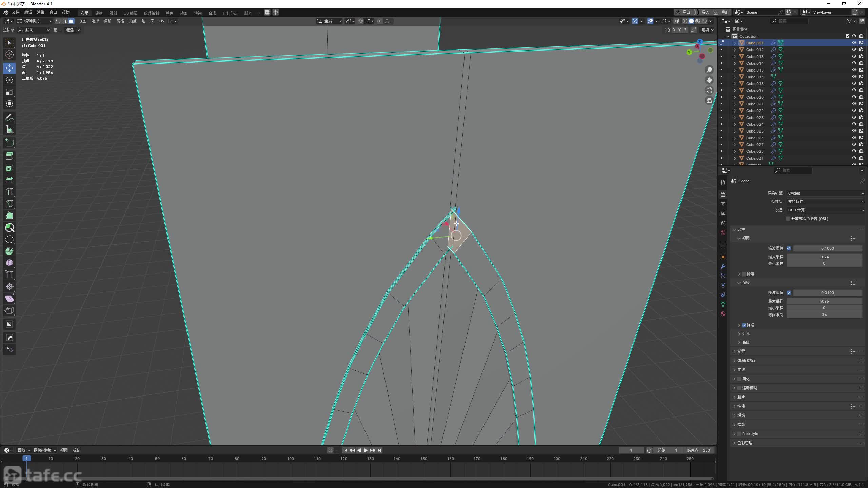
Task: Click the zoom view magnifier icon
Action: pyautogui.click(x=709, y=70)
